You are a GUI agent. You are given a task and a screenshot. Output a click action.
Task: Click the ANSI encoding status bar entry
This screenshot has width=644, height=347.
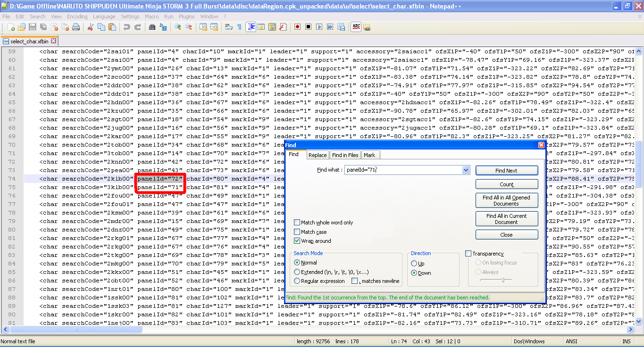[571, 341]
